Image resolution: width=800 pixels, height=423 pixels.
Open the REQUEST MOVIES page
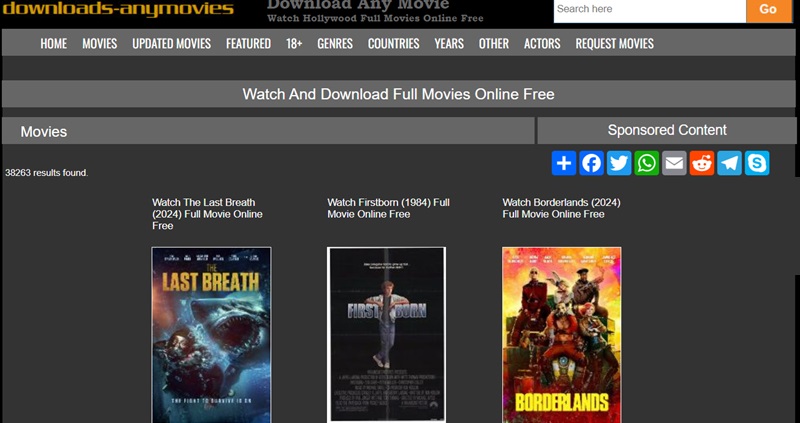pyautogui.click(x=614, y=43)
